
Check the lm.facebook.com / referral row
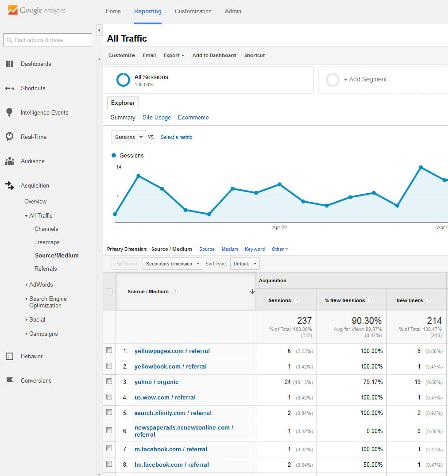click(x=109, y=464)
